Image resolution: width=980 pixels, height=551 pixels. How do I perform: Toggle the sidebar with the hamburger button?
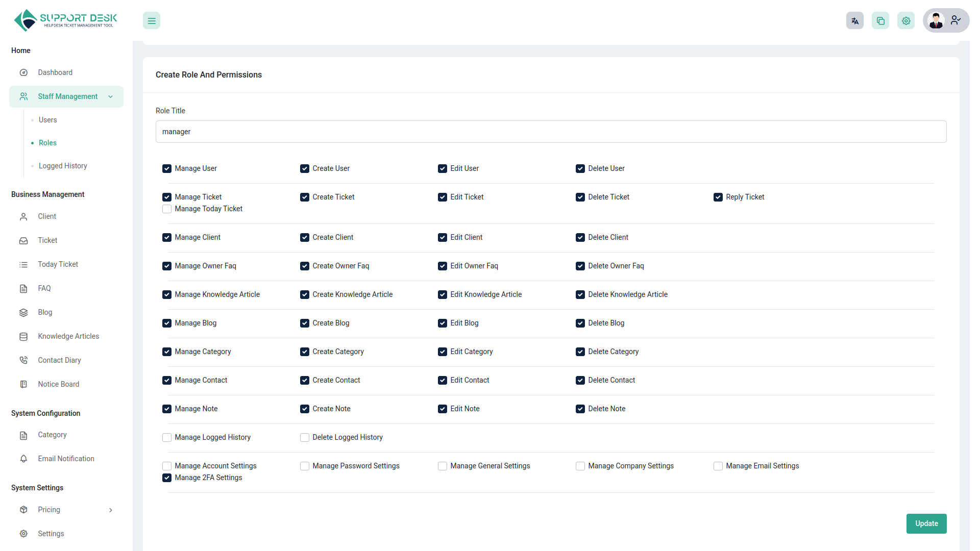point(151,20)
